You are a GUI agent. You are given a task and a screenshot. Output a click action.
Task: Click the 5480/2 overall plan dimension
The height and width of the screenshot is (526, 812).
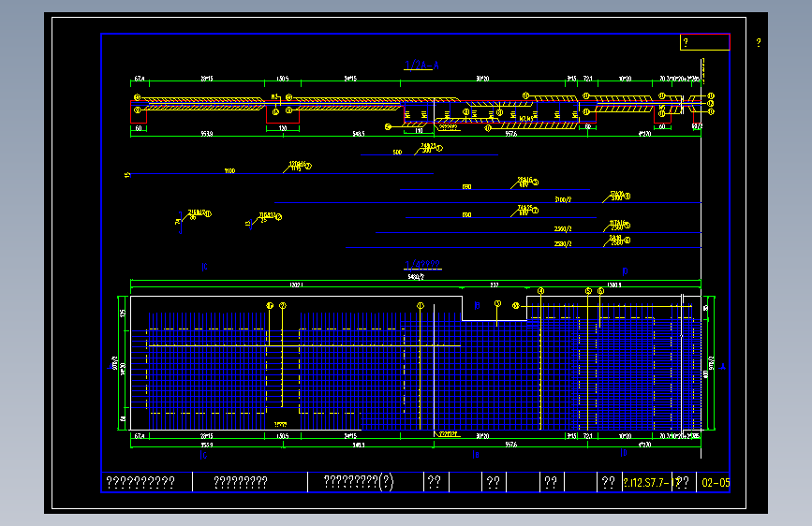click(x=416, y=277)
